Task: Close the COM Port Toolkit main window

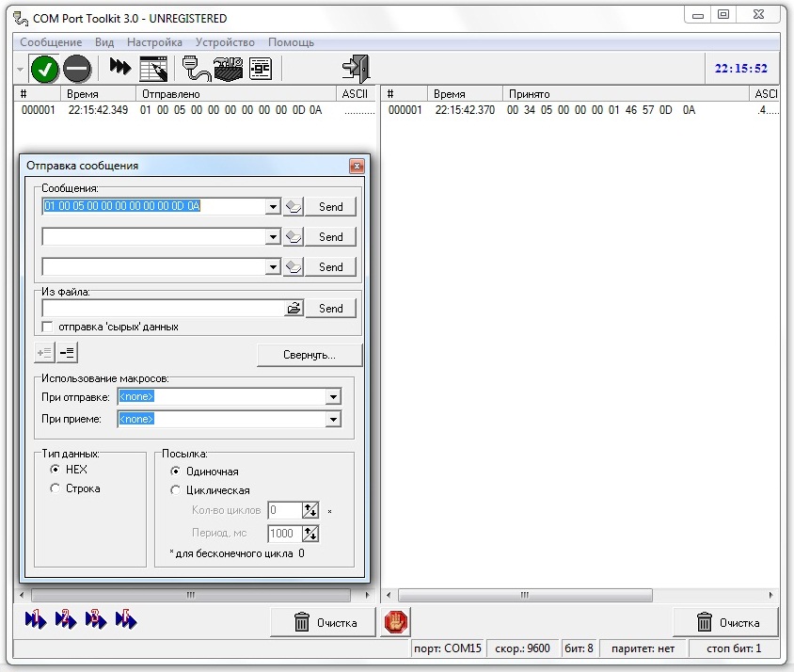Action: (758, 15)
